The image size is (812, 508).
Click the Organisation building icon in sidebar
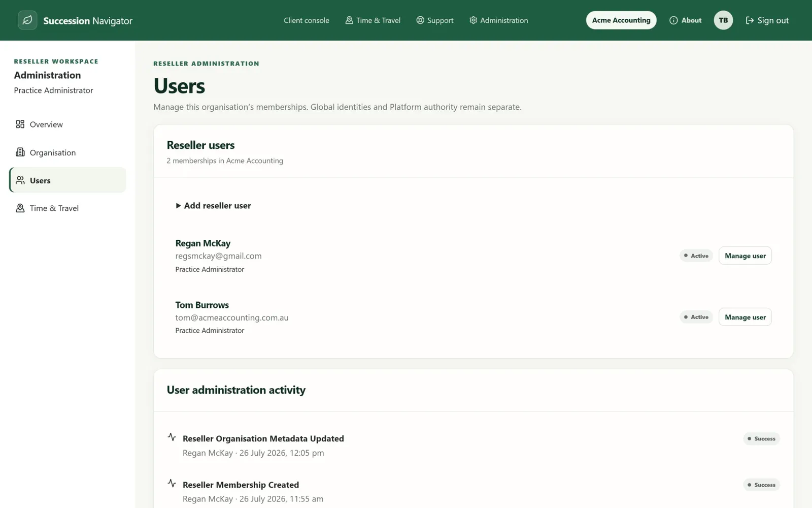[x=20, y=152]
